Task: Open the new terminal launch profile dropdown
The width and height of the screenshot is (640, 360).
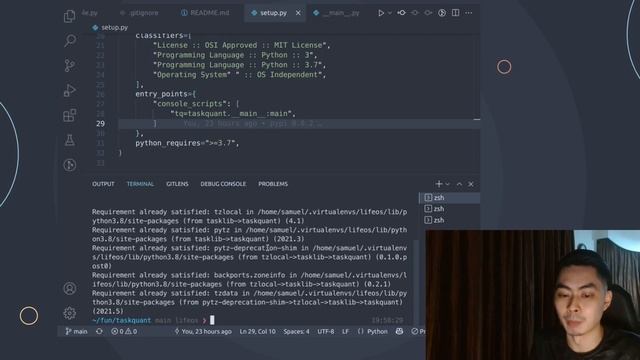Action: pos(448,184)
